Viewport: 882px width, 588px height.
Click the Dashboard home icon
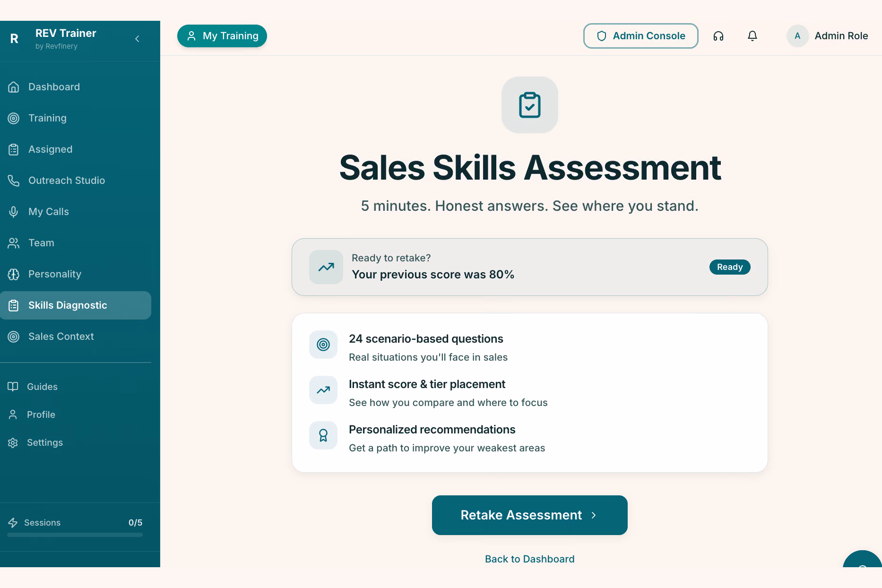14,87
